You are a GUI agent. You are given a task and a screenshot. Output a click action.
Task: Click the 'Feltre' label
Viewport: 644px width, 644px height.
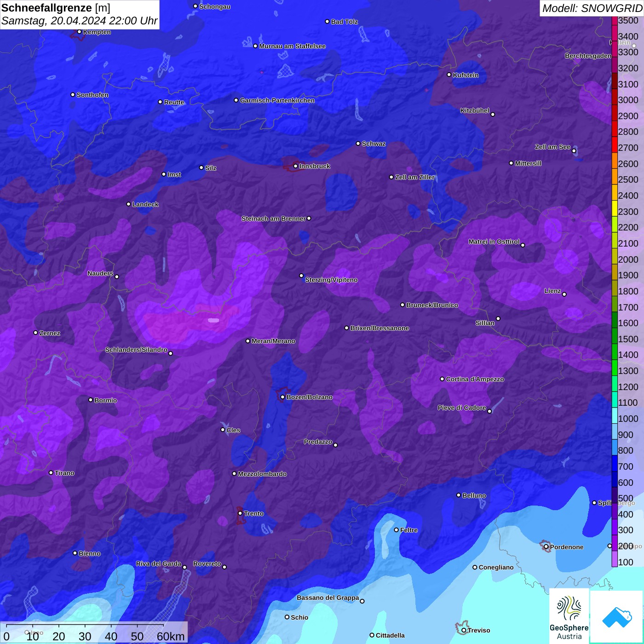pos(409,530)
